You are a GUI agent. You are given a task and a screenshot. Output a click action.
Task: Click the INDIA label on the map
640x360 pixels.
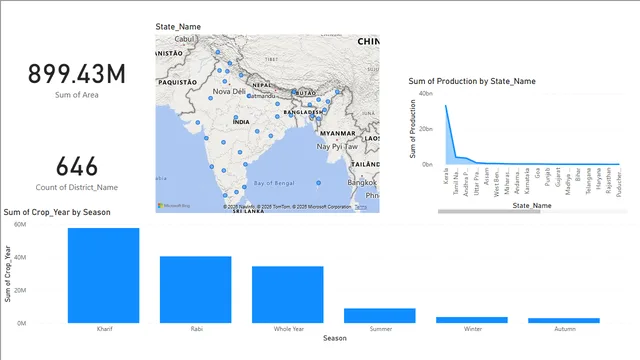(241, 122)
